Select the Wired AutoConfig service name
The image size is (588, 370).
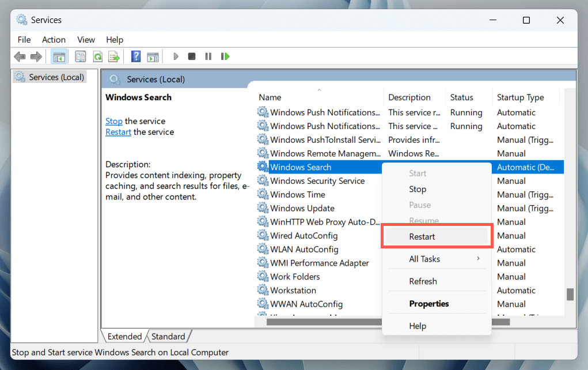pos(304,236)
